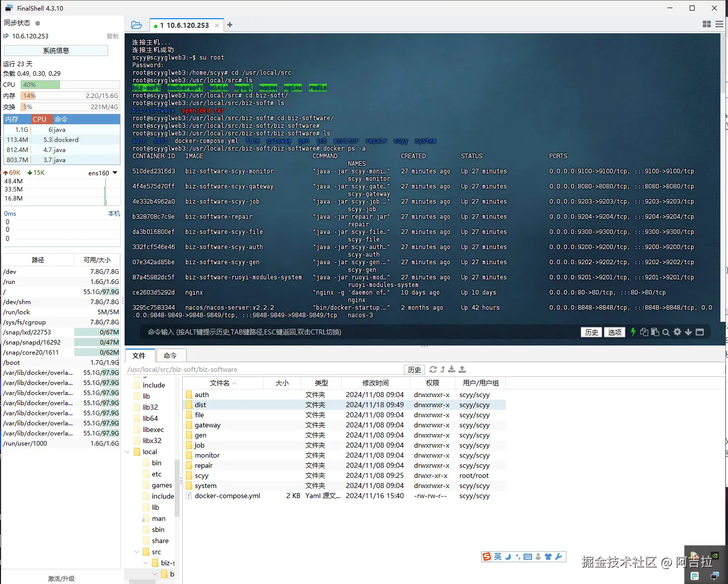Screen dimensions: 728x584
Task: Switch to grid layout view icon
Action: point(707,24)
